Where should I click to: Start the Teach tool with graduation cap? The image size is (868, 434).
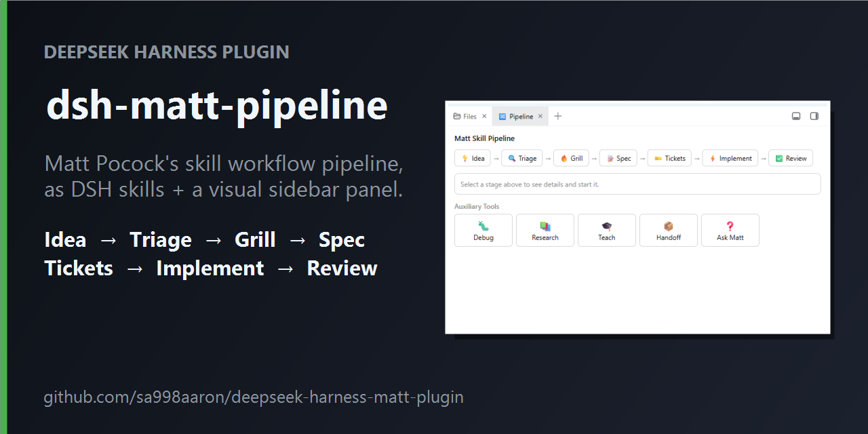click(607, 231)
